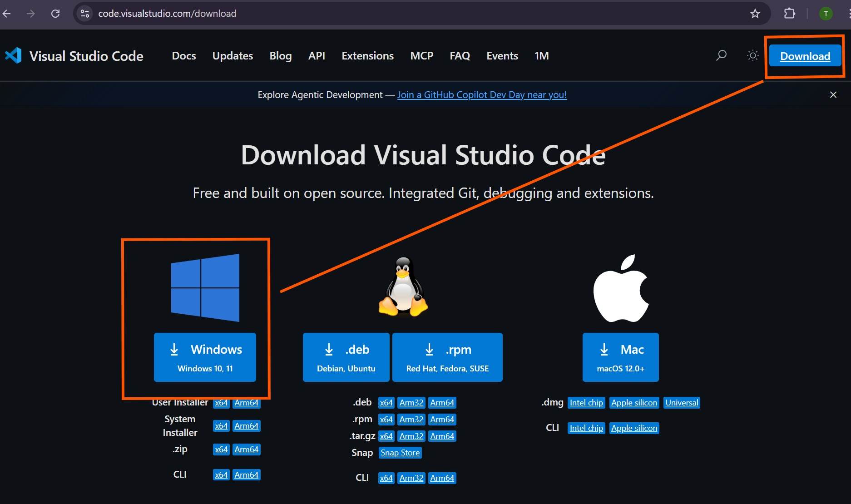Click the white Apple logo image

click(621, 288)
